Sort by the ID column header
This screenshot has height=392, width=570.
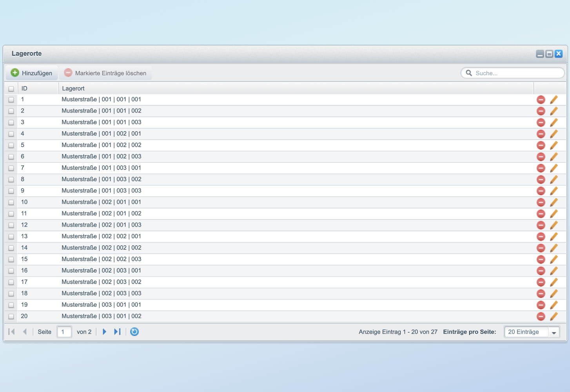[38, 89]
